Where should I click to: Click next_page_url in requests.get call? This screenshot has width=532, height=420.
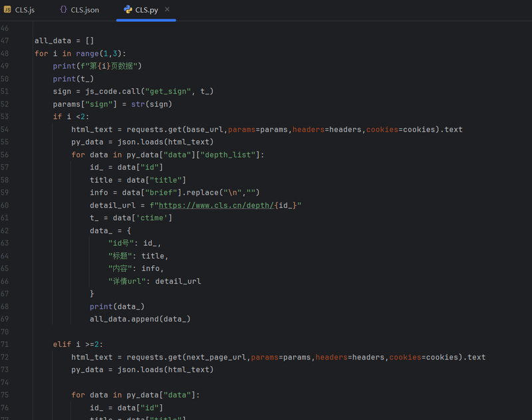pyautogui.click(x=216, y=357)
